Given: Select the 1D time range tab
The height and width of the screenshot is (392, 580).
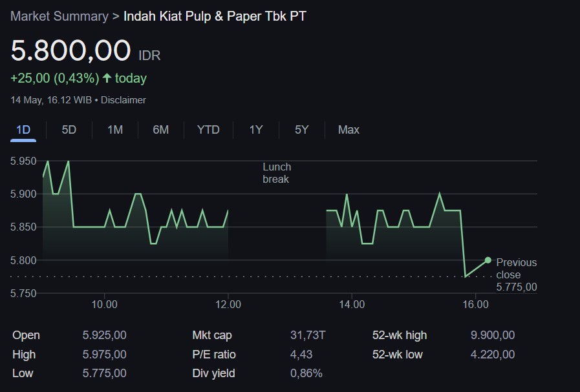Looking at the screenshot, I should point(23,130).
